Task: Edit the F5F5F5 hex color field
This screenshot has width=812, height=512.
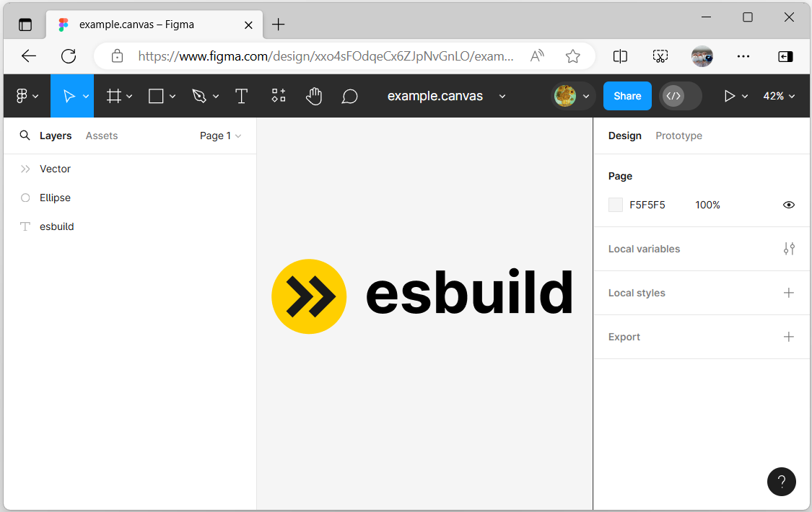Action: [647, 205]
